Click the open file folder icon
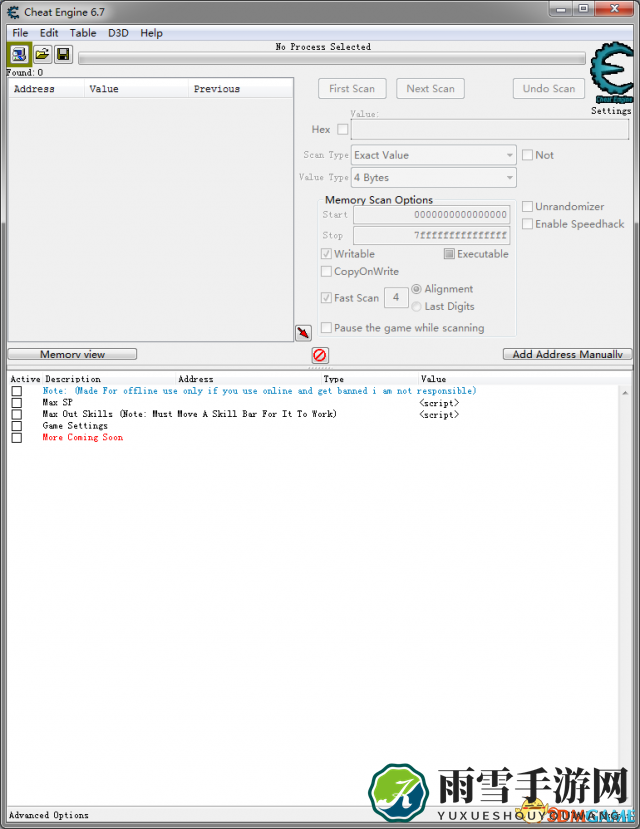Viewport: 640px width, 829px height. [42, 54]
